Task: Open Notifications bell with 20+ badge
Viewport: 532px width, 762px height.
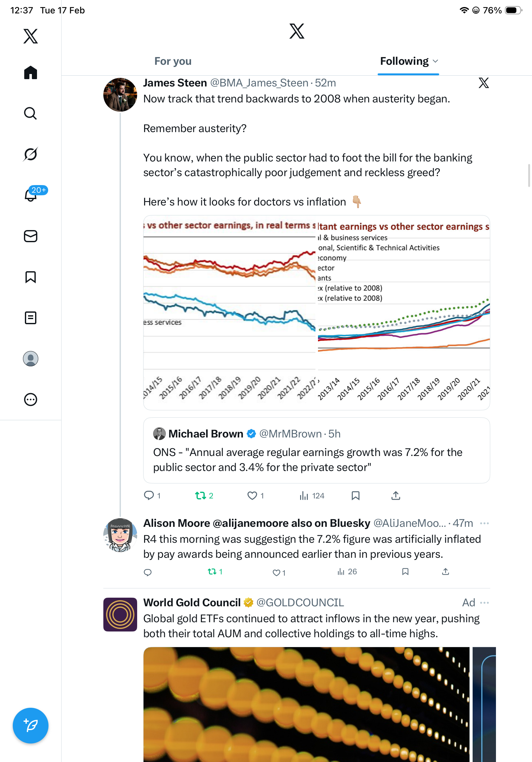Action: click(x=31, y=195)
